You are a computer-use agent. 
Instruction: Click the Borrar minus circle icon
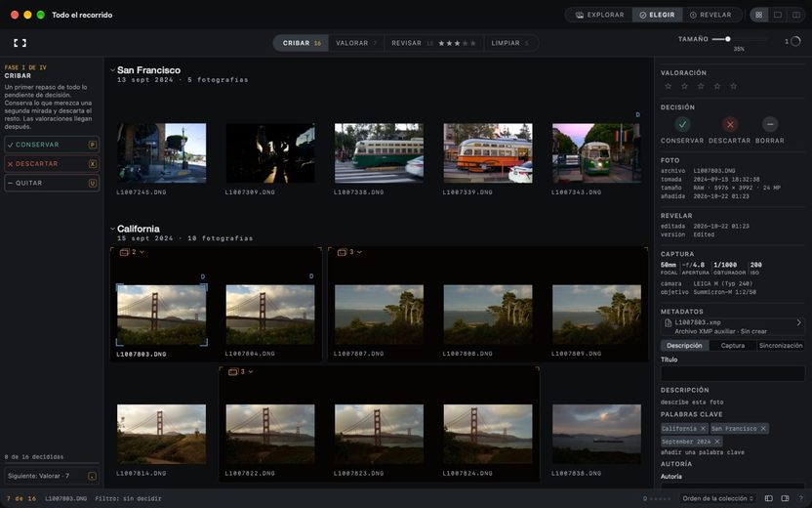pyautogui.click(x=769, y=124)
